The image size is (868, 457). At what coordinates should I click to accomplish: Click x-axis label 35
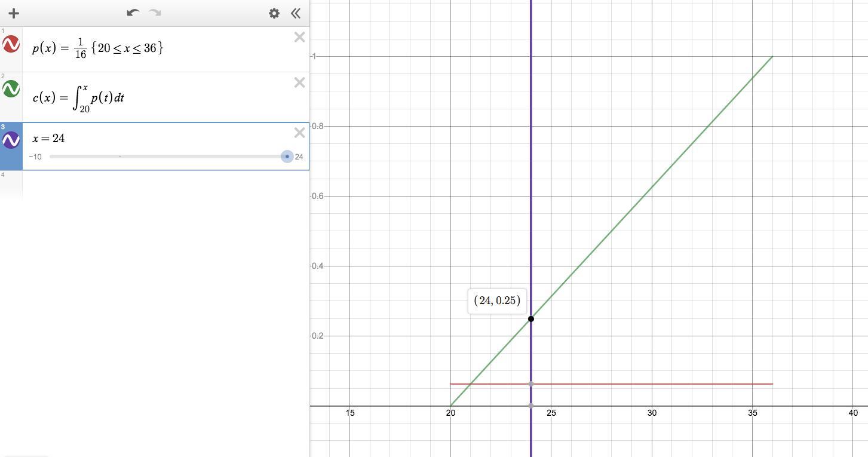(753, 413)
